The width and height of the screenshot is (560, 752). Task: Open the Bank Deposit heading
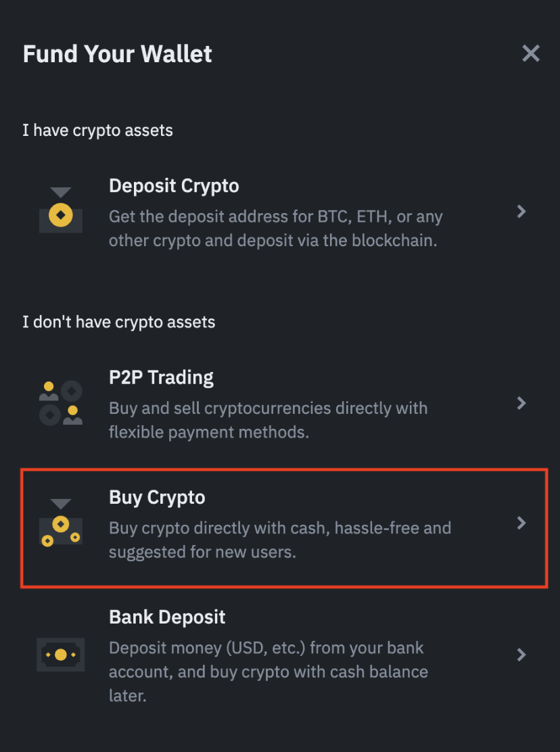167,617
